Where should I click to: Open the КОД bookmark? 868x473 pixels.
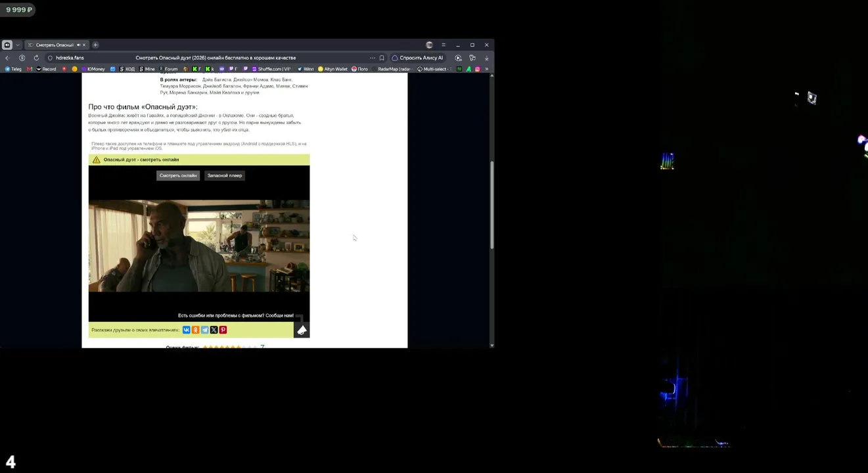pos(127,69)
